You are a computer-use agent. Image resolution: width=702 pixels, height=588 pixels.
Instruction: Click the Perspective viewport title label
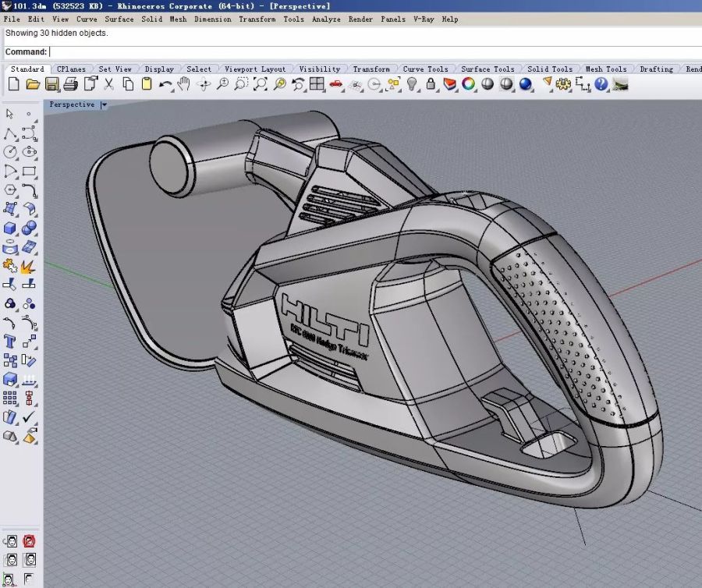pos(72,104)
